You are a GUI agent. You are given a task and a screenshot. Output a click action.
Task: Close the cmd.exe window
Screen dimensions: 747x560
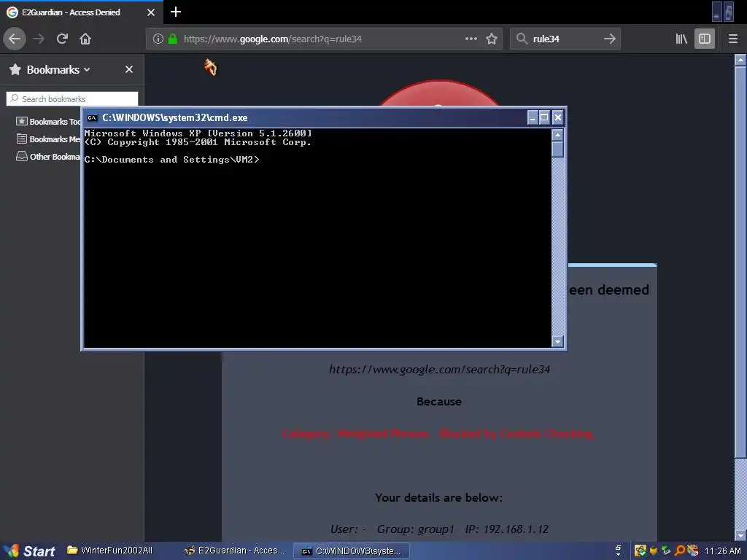(558, 117)
